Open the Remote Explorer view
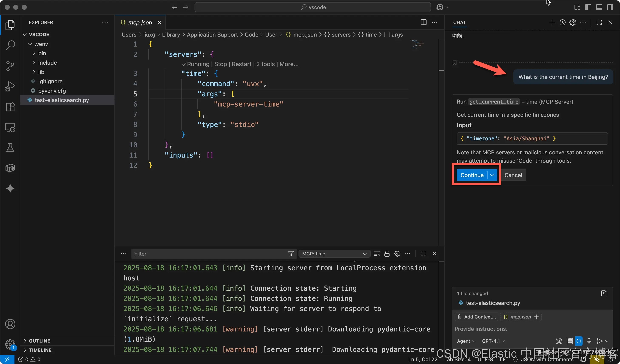Image resolution: width=620 pixels, height=364 pixels. coord(10,127)
